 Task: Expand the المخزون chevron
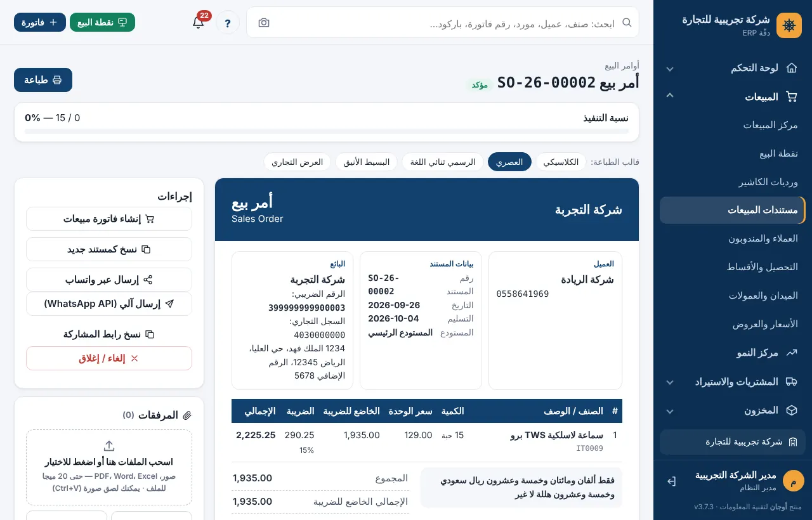[670, 411]
